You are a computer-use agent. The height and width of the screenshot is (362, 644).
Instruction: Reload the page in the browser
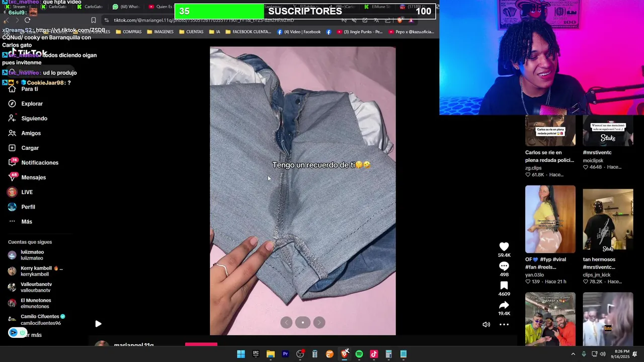(27, 20)
